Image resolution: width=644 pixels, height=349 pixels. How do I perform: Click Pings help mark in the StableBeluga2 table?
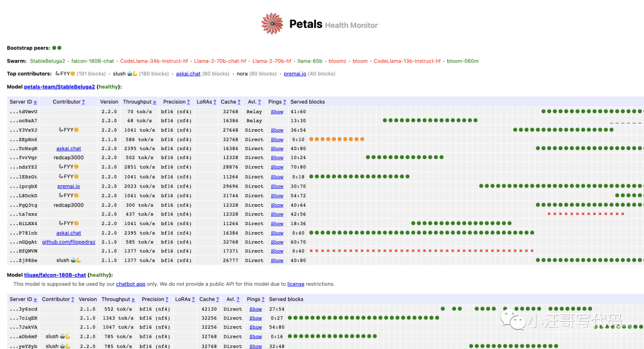point(284,102)
